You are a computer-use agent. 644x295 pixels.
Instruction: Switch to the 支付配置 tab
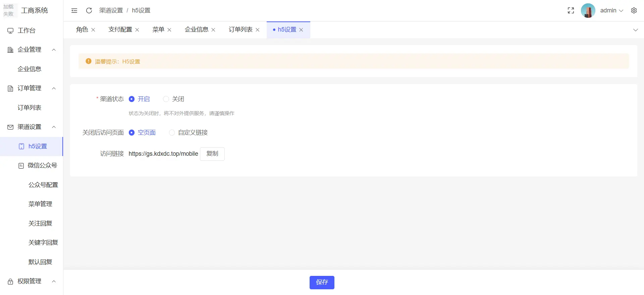[120, 30]
